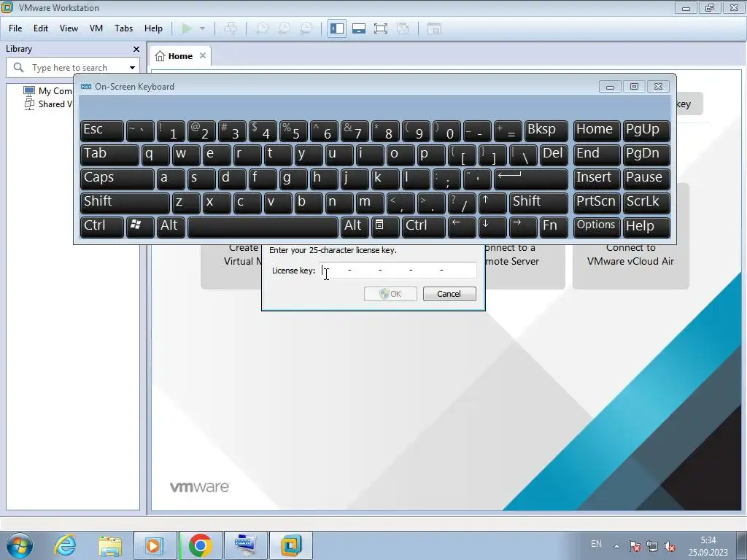Click the right arrow key on keyboard

click(522, 227)
